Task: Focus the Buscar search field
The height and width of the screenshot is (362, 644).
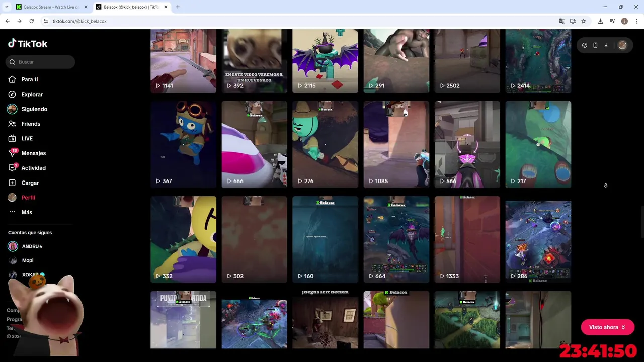Action: pyautogui.click(x=40, y=62)
